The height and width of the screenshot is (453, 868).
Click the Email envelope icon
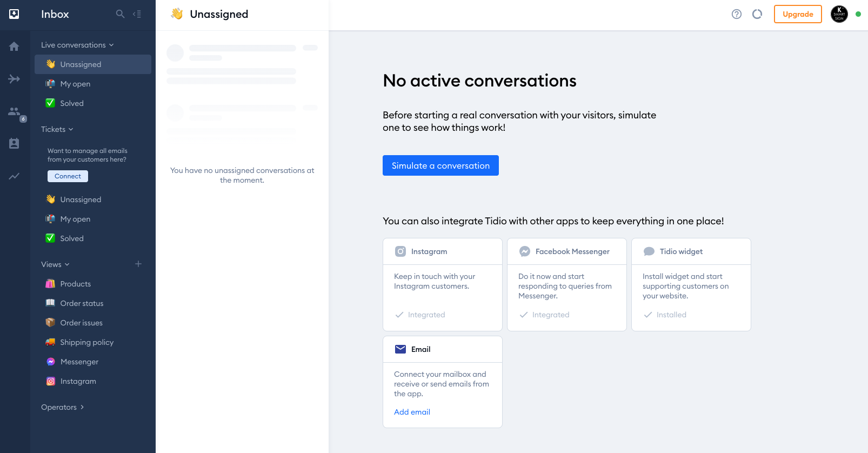400,349
